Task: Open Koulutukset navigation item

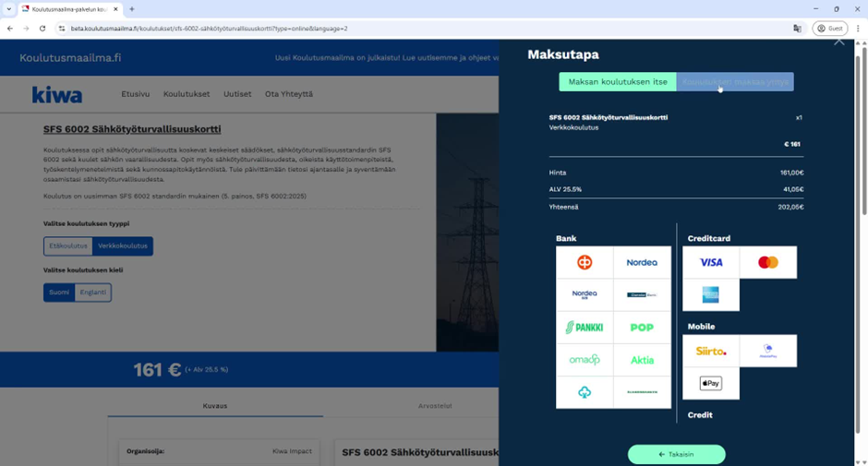Action: [187, 94]
